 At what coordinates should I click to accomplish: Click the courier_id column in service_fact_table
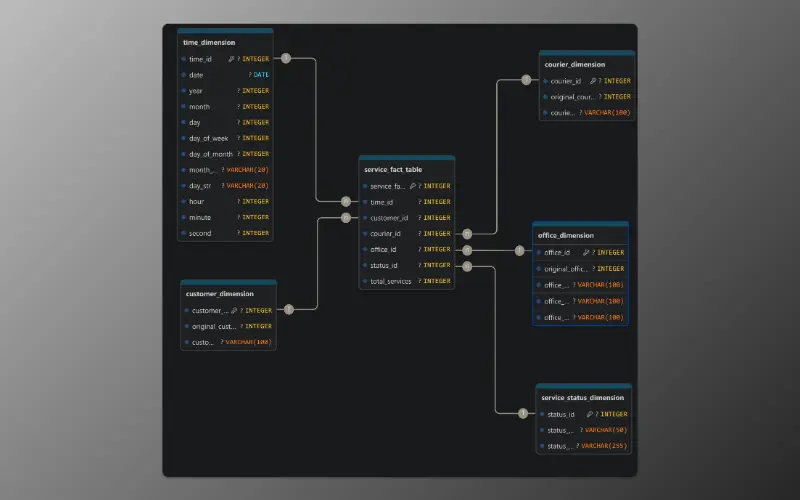[407, 234]
